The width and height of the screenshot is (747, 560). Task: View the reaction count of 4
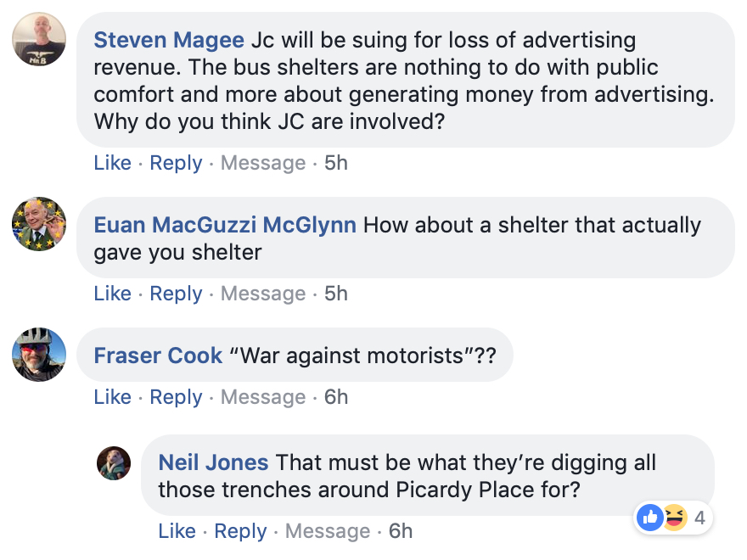(700, 517)
